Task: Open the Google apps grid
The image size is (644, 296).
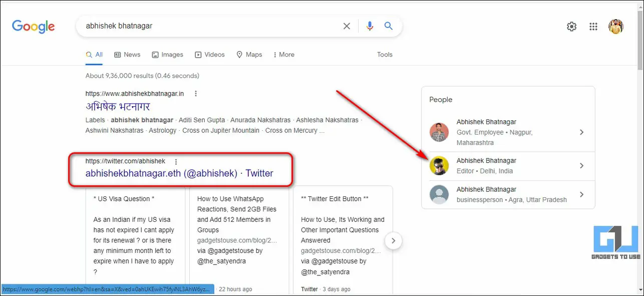Action: click(593, 27)
